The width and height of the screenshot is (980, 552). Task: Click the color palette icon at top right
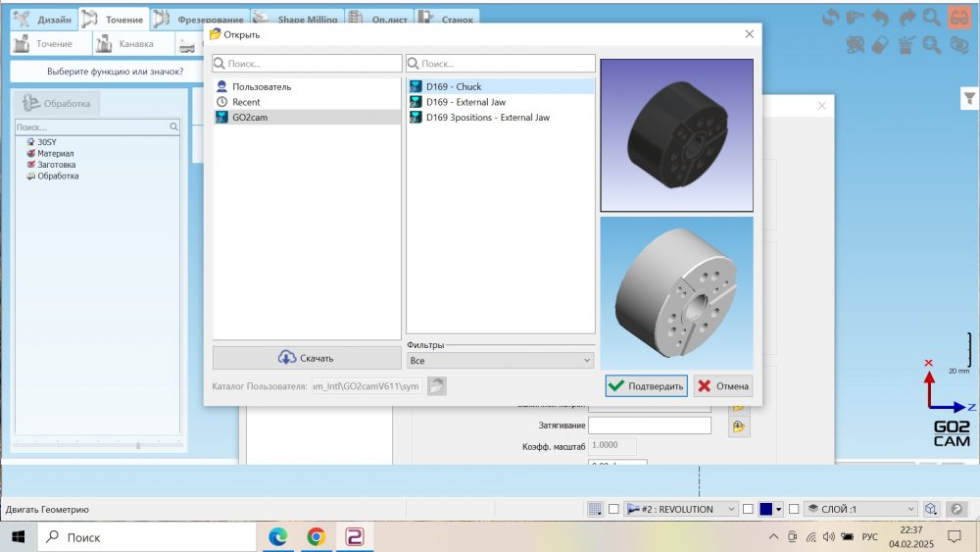pos(855,44)
